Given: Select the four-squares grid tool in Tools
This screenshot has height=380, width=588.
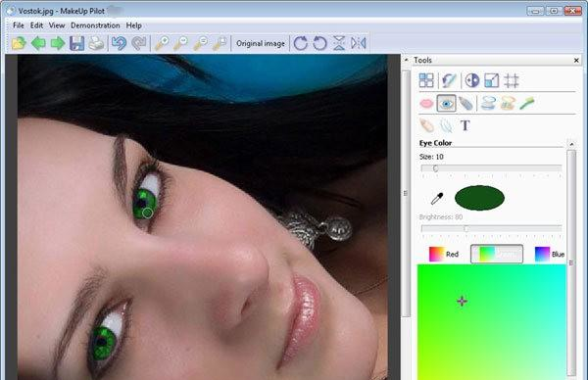Looking at the screenshot, I should click(x=426, y=80).
